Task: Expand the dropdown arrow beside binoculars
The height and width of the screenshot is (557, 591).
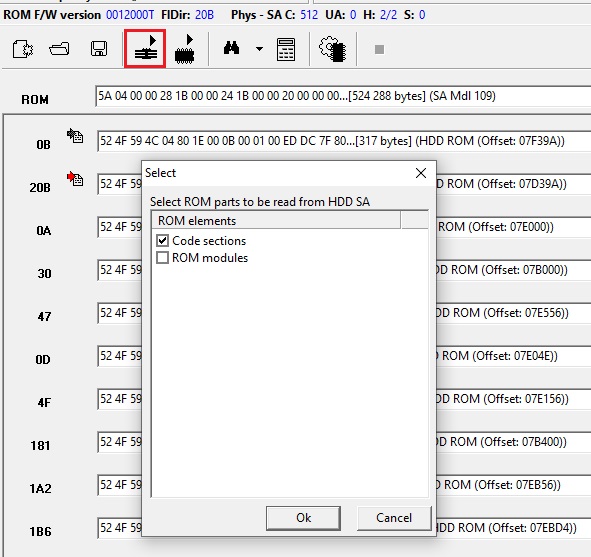Action: [x=259, y=49]
